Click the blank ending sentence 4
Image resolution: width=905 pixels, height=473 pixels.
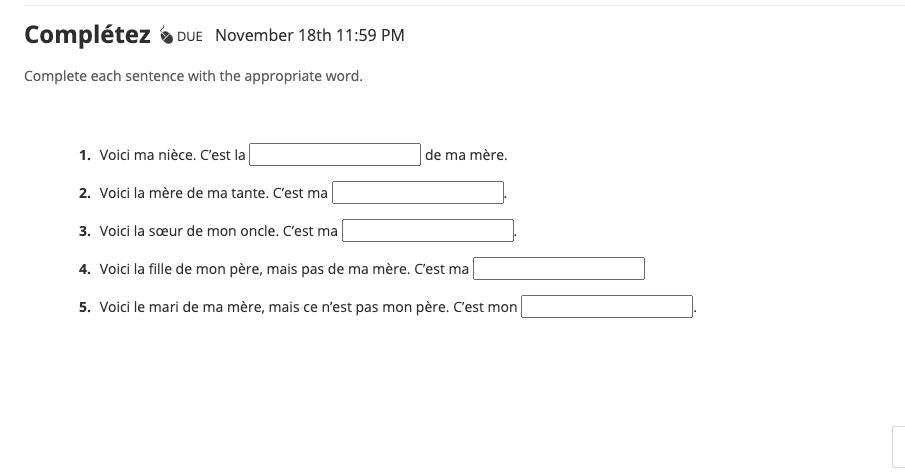[559, 269]
